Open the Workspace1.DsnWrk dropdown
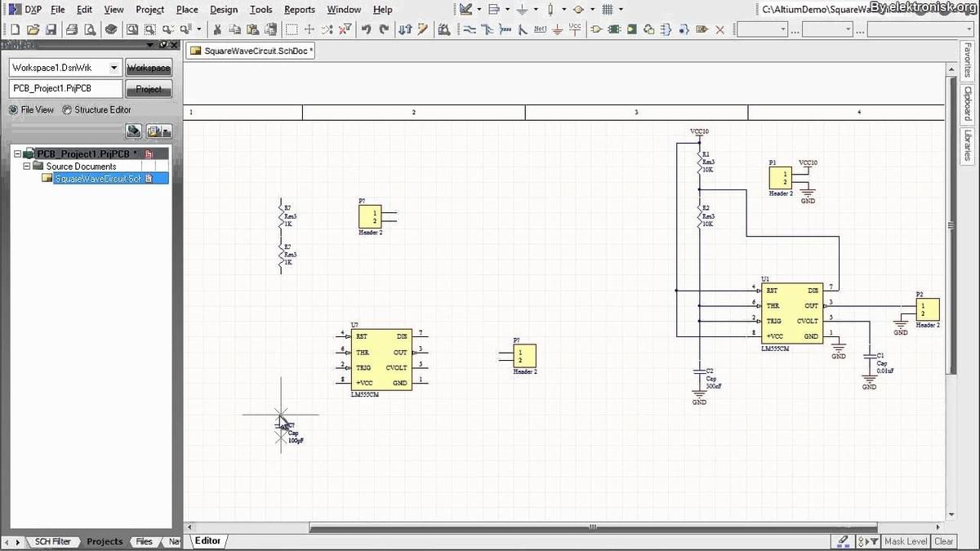The width and height of the screenshot is (980, 551). tap(115, 68)
